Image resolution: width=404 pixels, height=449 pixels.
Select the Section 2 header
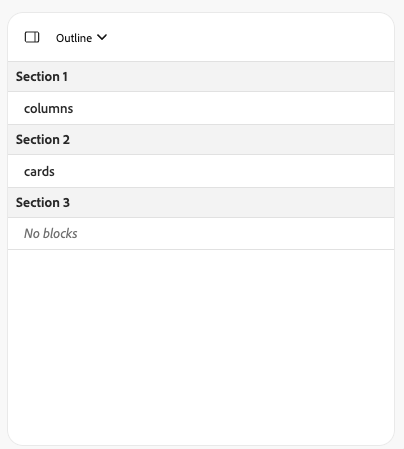[x=201, y=140]
